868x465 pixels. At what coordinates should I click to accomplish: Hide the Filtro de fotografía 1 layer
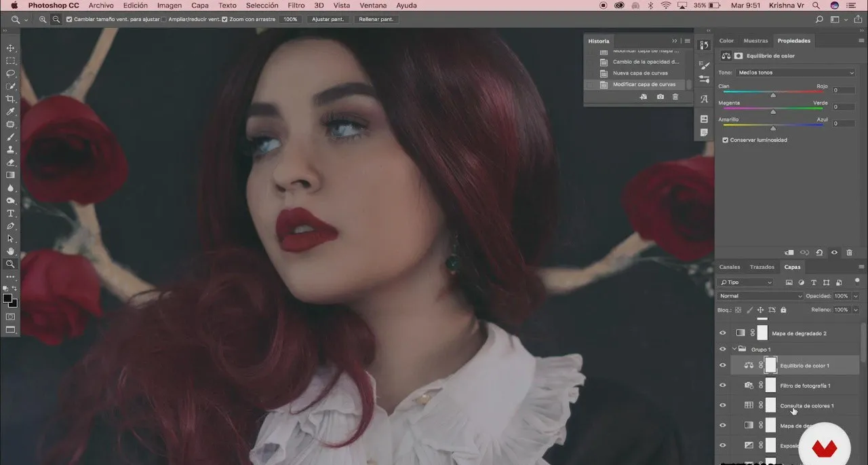pos(722,386)
